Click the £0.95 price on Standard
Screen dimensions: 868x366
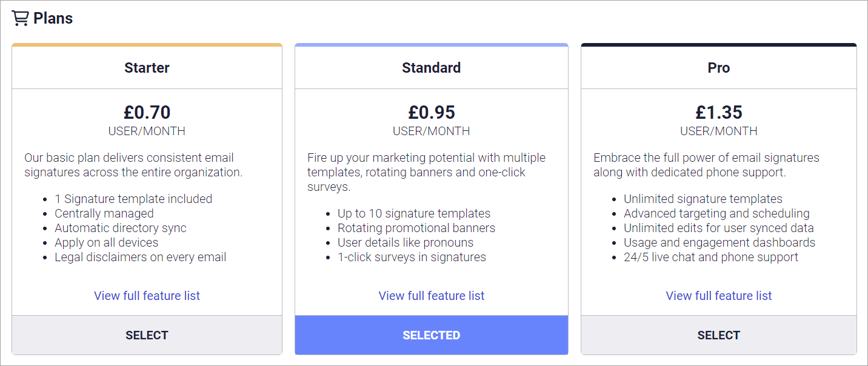[432, 112]
